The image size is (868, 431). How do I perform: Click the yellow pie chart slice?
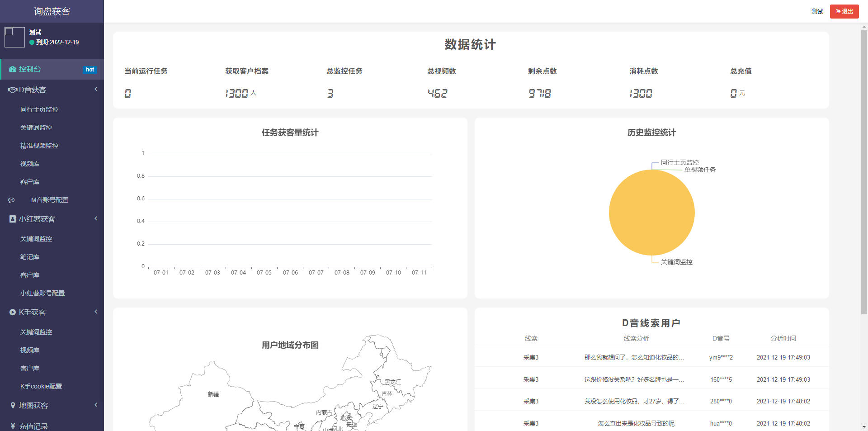pyautogui.click(x=651, y=213)
